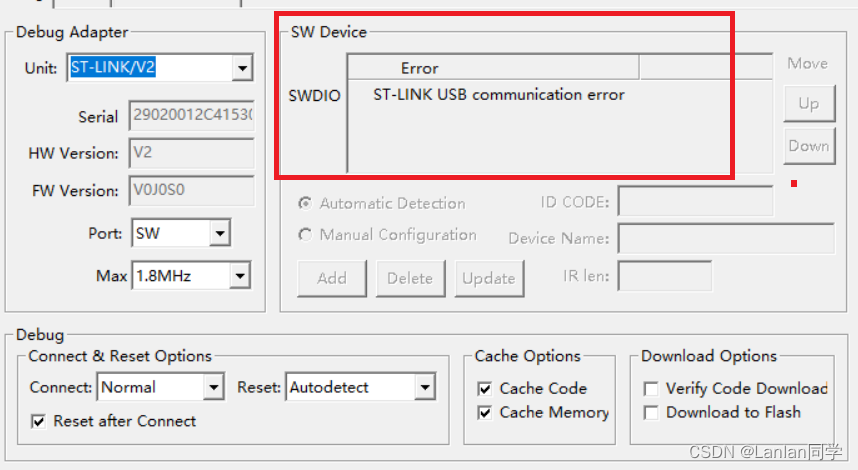Open the Unit debug adapter dropdown
The width and height of the screenshot is (858, 470).
click(x=242, y=68)
